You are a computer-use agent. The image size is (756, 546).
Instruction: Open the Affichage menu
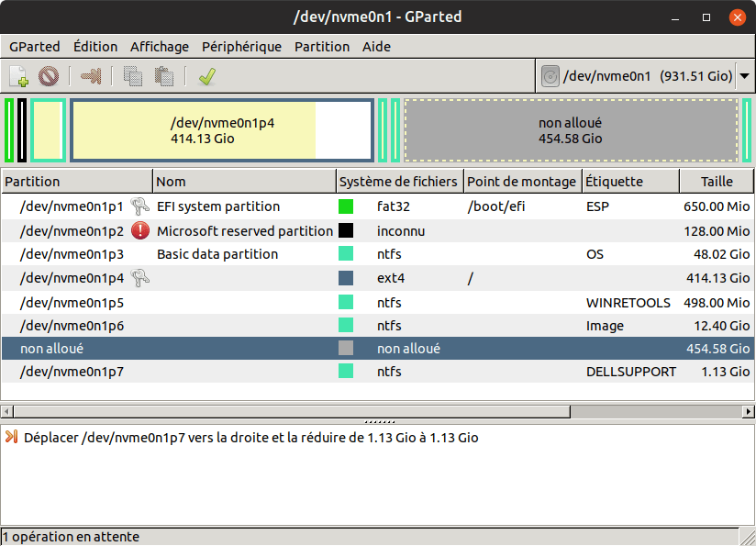click(160, 47)
